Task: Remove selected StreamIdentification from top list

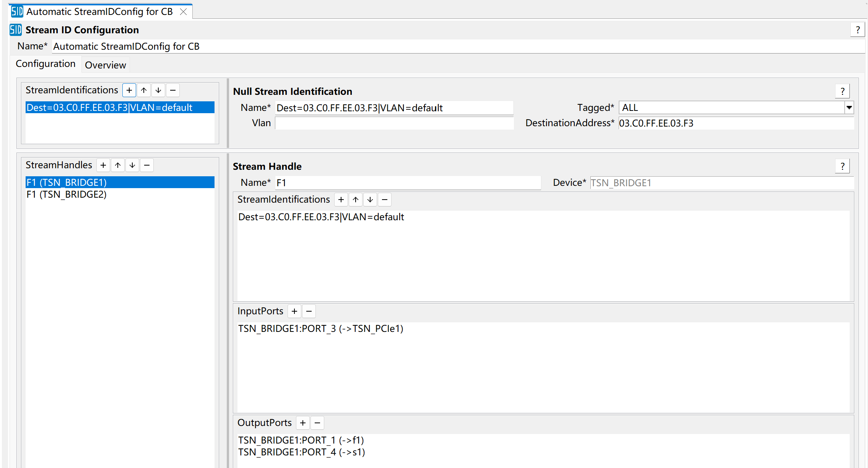Action: click(x=173, y=90)
